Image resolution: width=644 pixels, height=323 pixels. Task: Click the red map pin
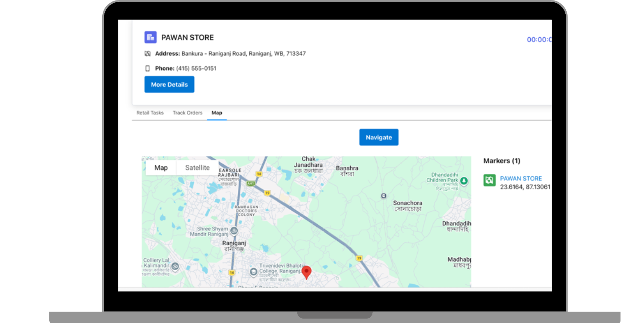(307, 272)
